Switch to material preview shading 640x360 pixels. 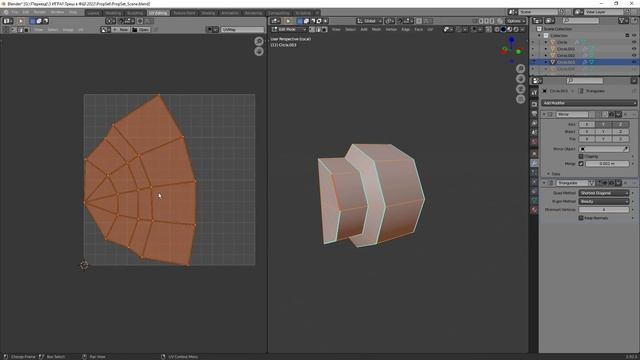[510, 29]
